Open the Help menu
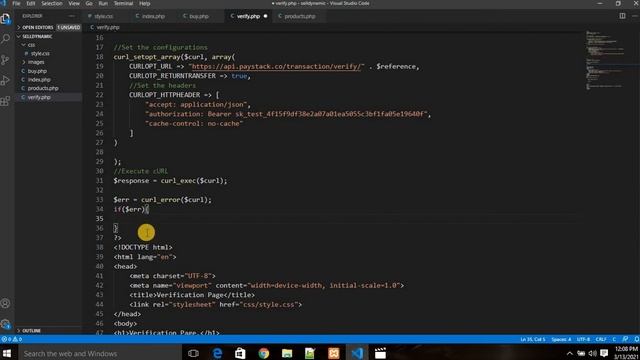 pos(144,3)
